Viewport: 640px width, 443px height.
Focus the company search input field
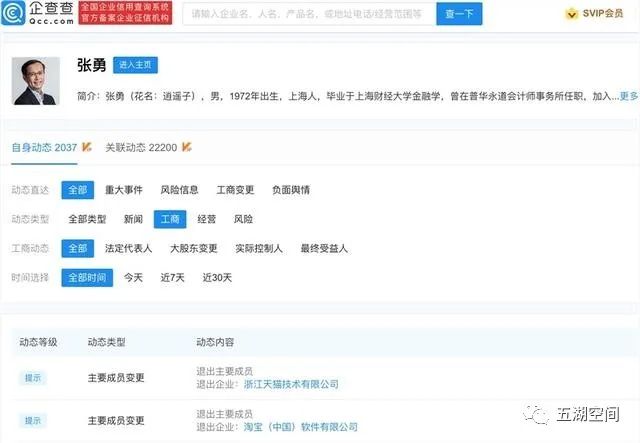pyautogui.click(x=309, y=14)
